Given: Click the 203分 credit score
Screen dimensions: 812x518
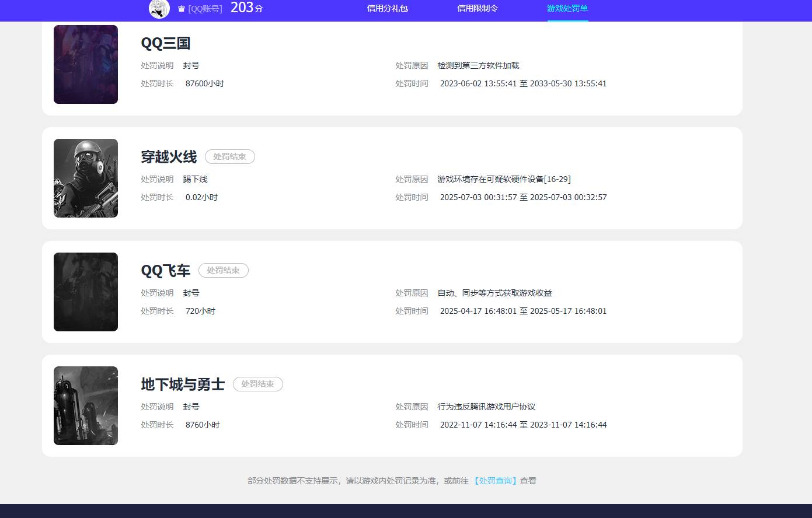Looking at the screenshot, I should [x=247, y=8].
